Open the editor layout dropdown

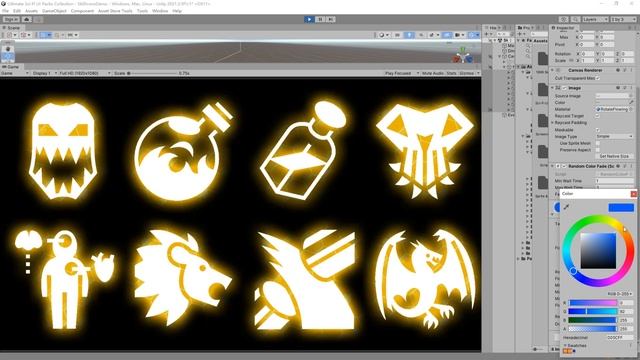click(x=624, y=19)
